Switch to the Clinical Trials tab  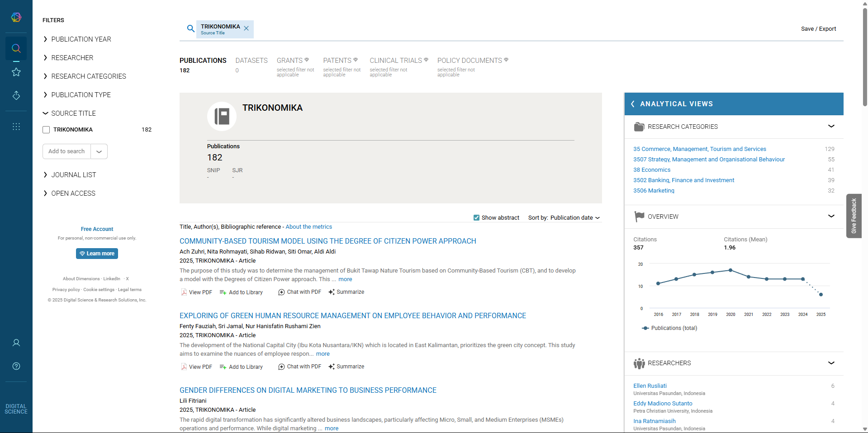[x=396, y=61]
